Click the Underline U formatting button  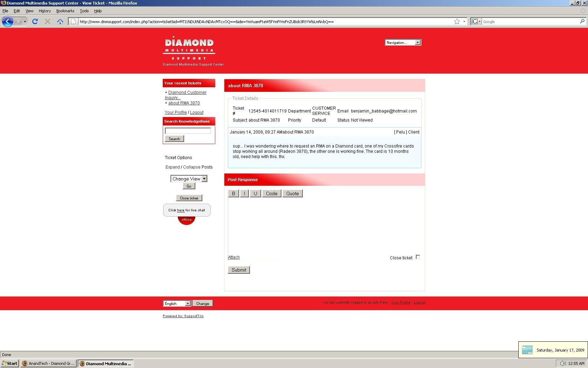pyautogui.click(x=255, y=193)
